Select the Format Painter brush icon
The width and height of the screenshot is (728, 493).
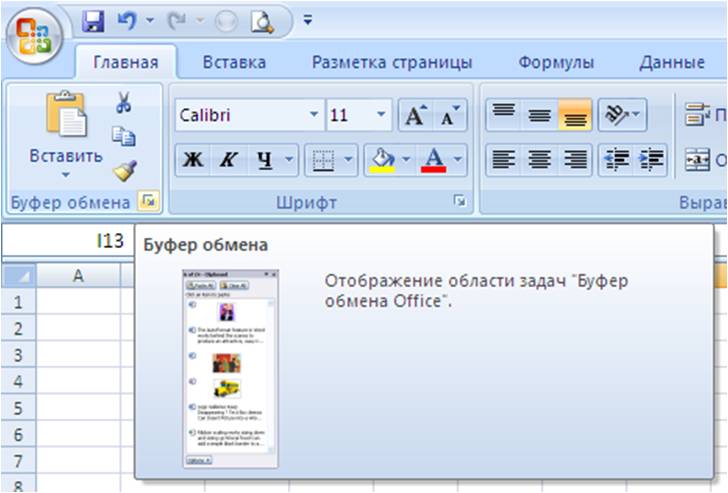[x=124, y=171]
